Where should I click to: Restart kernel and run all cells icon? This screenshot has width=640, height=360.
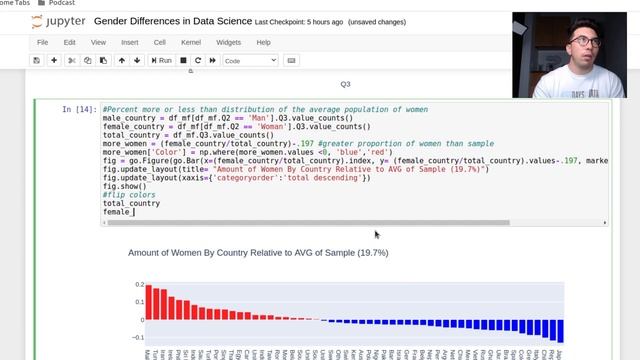213,60
